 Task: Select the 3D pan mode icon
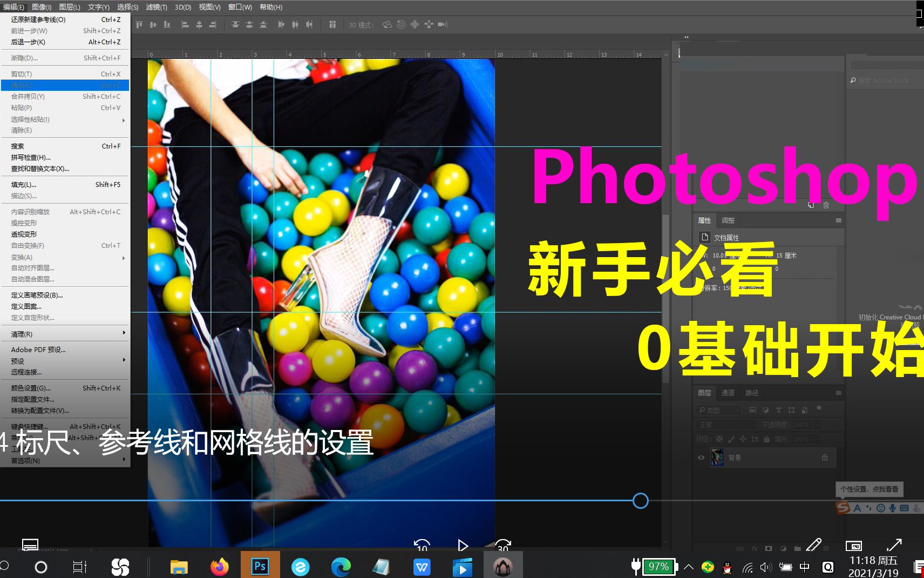point(415,24)
